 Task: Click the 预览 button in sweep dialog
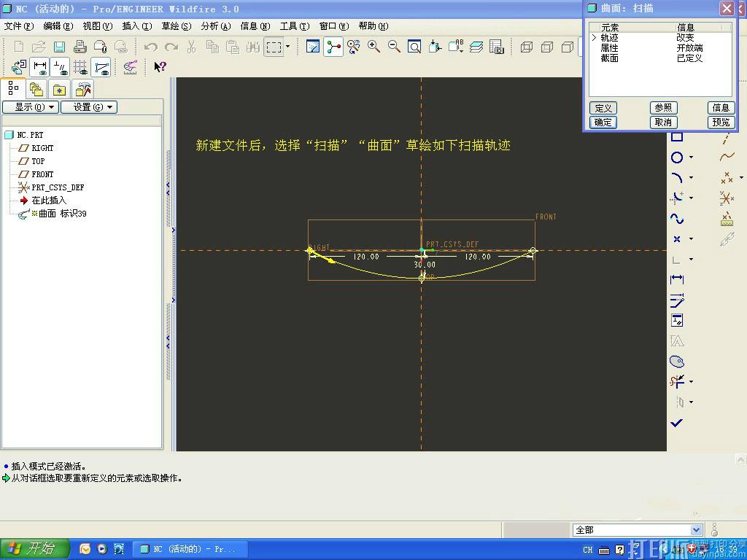[721, 122]
